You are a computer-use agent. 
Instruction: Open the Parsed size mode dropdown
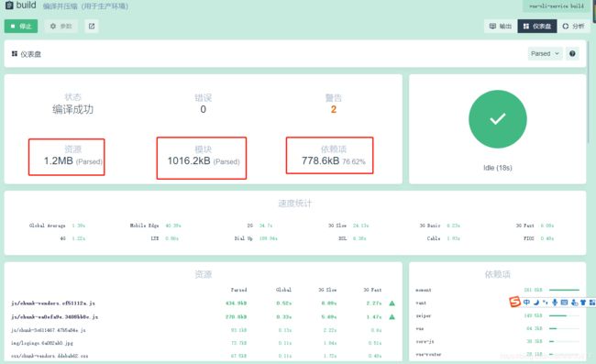click(x=545, y=53)
